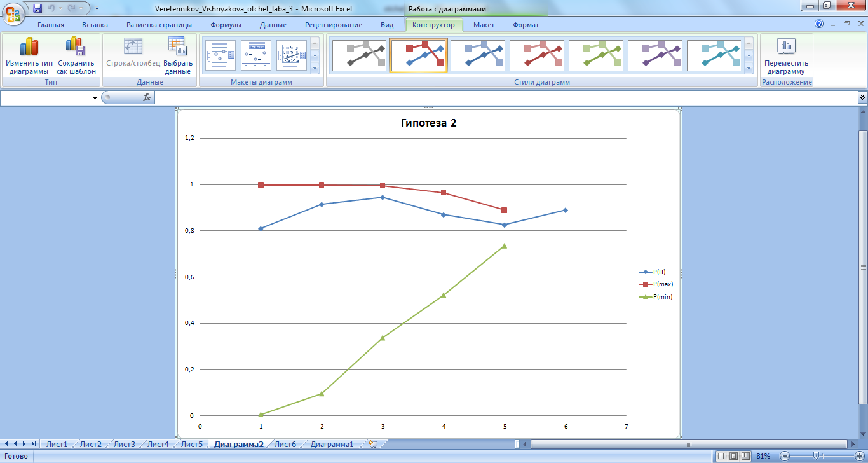This screenshot has width=868, height=463.
Task: Click the Save icon in the quick access toolbar
Action: point(37,8)
